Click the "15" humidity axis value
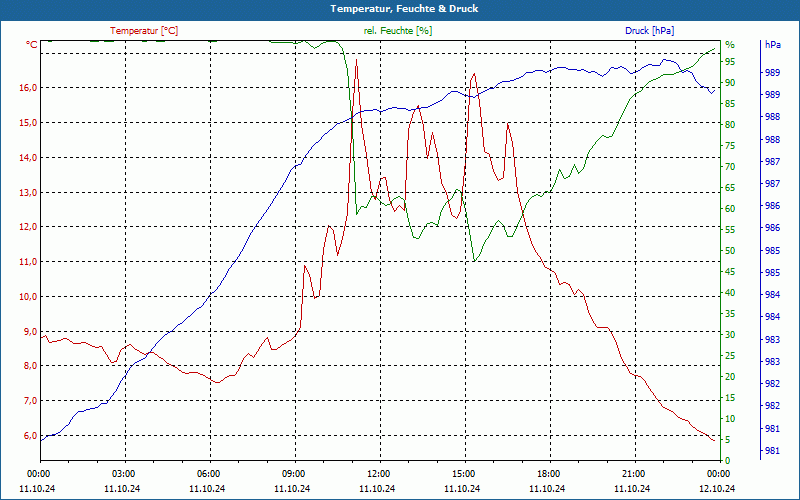Viewport: 800px width, 500px height. point(730,397)
